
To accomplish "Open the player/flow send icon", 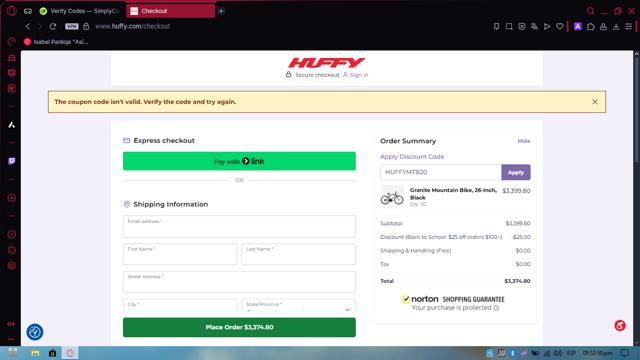I will [547, 27].
